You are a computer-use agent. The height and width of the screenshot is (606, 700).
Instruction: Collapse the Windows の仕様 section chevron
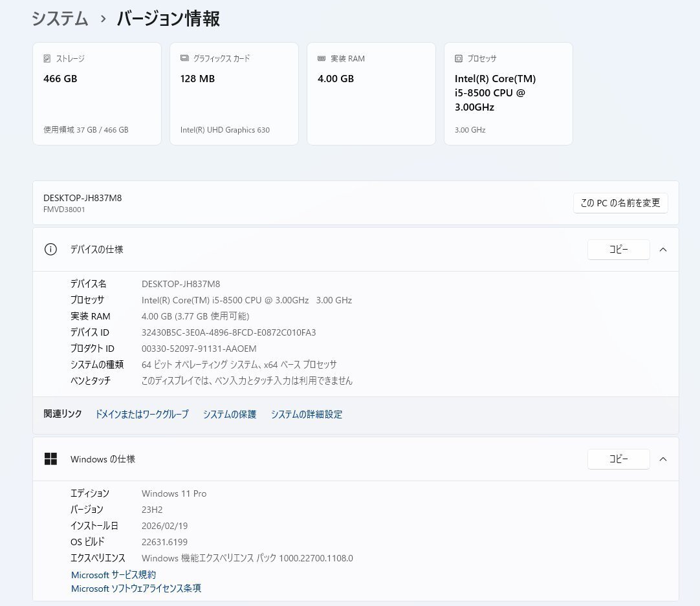tap(663, 459)
